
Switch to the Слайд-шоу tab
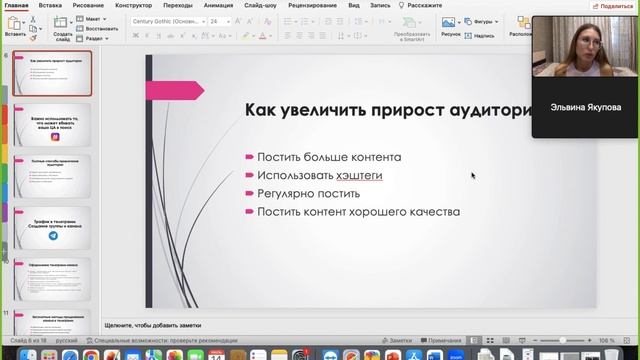click(x=260, y=5)
